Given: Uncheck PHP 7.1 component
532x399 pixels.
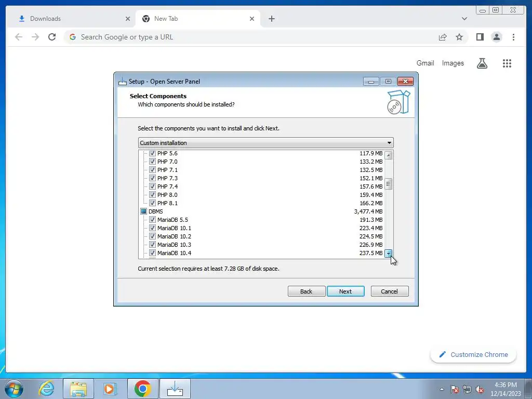Looking at the screenshot, I should [x=152, y=170].
